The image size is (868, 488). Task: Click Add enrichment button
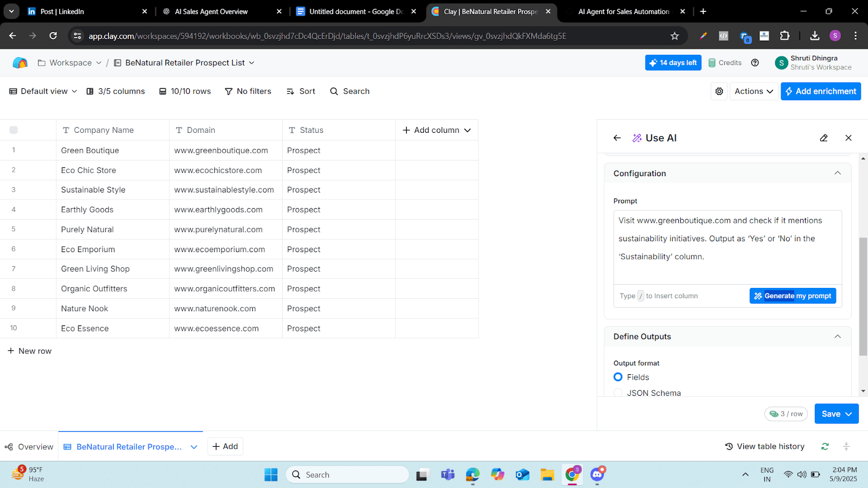tap(821, 92)
